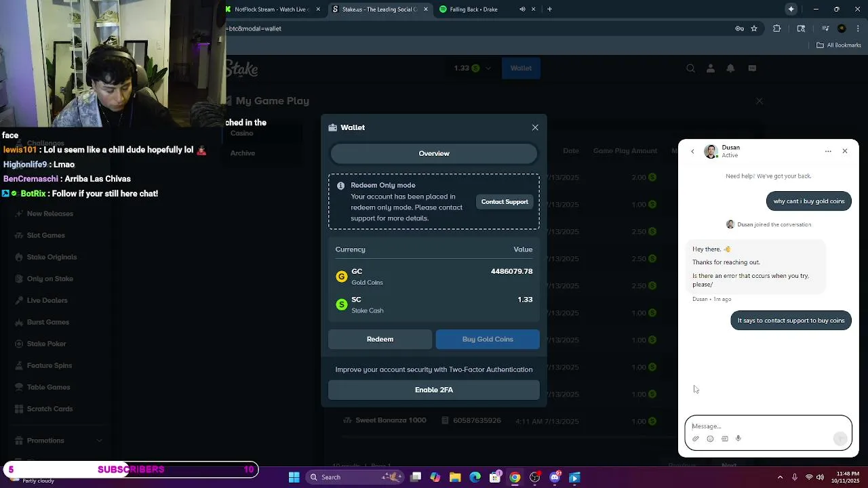This screenshot has width=868, height=488.
Task: Open Table Games in sidebar
Action: 48,387
